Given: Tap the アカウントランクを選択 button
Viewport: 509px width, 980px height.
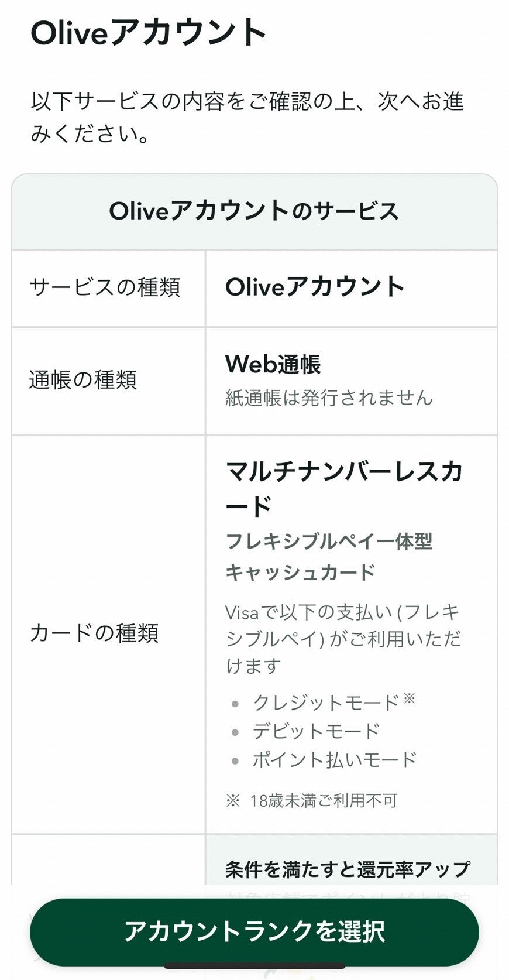Looking at the screenshot, I should coord(254,930).
